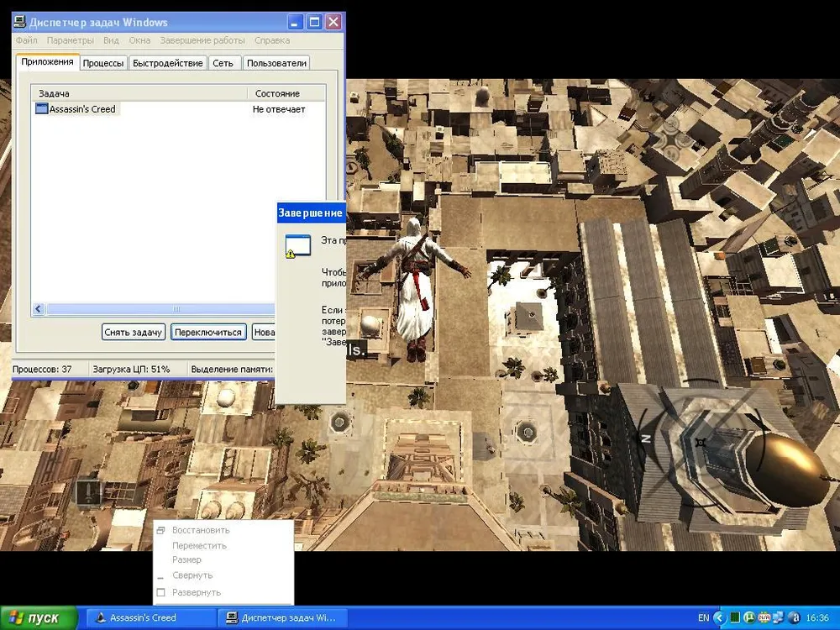This screenshot has height=630, width=840.
Task: Open the Пуск start button
Action: [38, 618]
